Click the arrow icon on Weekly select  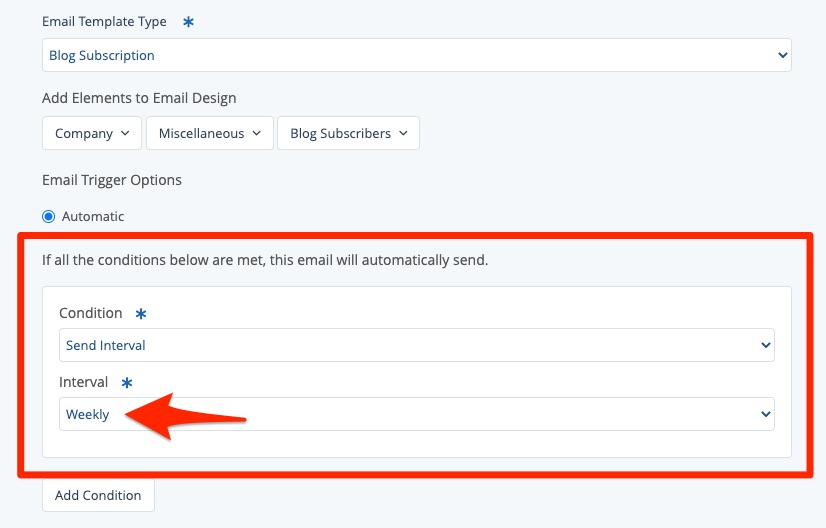[x=765, y=415]
